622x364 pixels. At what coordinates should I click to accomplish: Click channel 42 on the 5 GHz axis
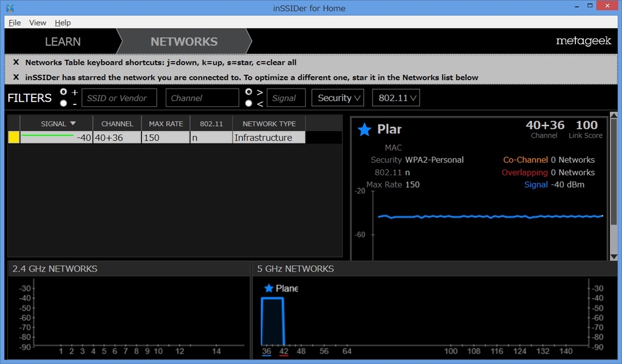tap(284, 351)
